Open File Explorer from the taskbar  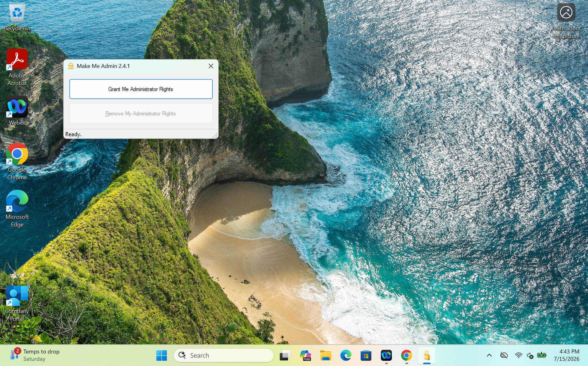(325, 355)
